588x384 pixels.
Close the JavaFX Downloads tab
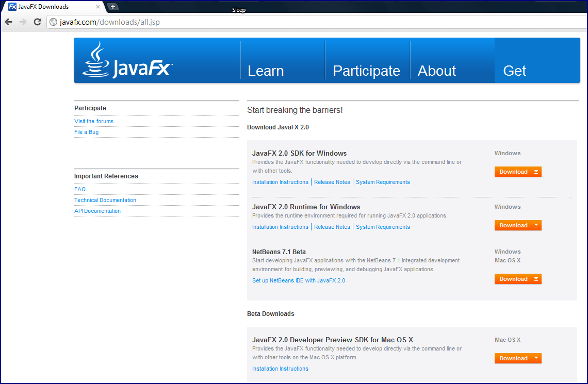pyautogui.click(x=98, y=7)
